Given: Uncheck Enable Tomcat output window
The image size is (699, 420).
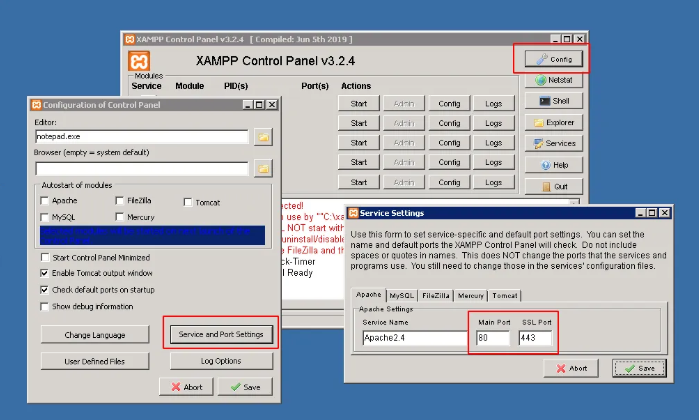Looking at the screenshot, I should point(45,273).
